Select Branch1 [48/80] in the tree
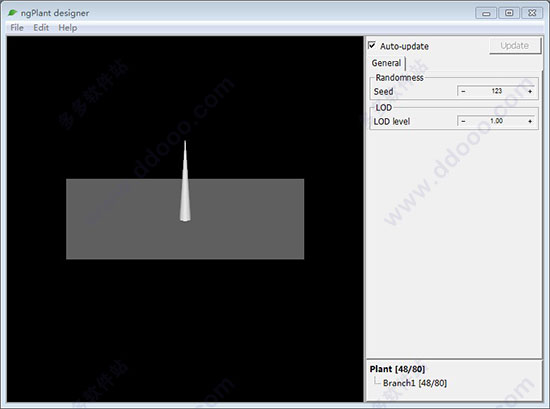Viewport: 550px width, 409px height. 415,383
